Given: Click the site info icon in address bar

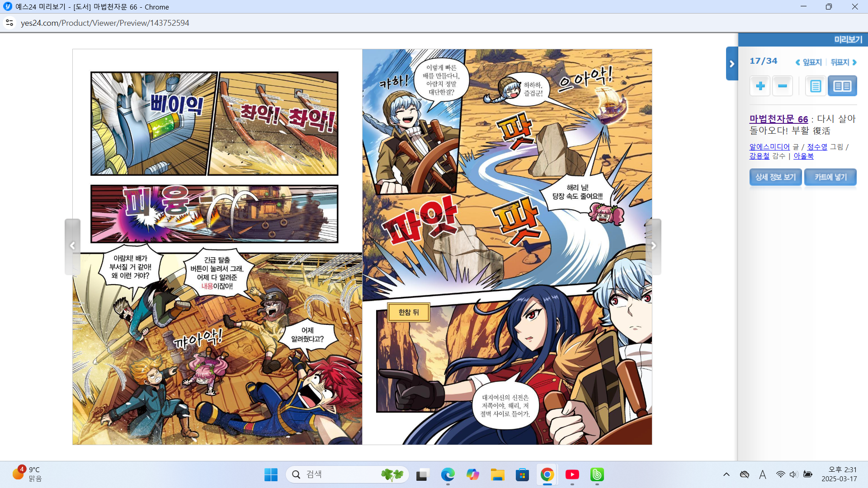Looking at the screenshot, I should (x=9, y=23).
